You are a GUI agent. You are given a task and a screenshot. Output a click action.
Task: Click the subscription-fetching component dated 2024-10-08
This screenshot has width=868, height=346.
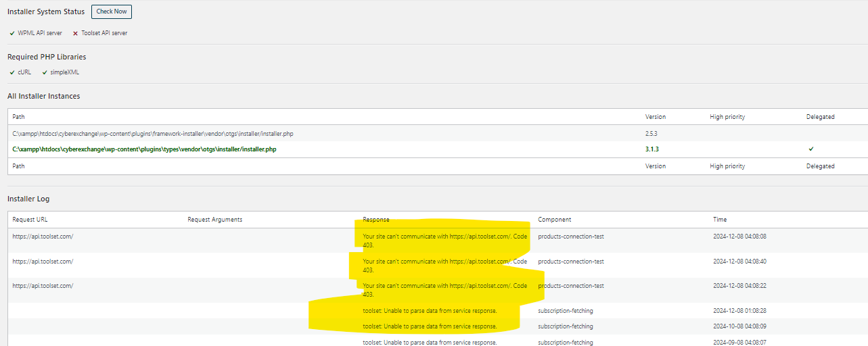click(566, 326)
